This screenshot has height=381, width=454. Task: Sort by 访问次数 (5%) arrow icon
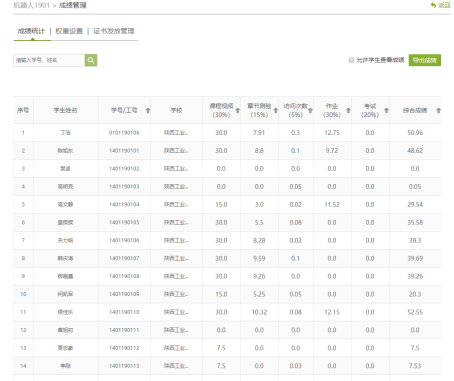(310, 110)
